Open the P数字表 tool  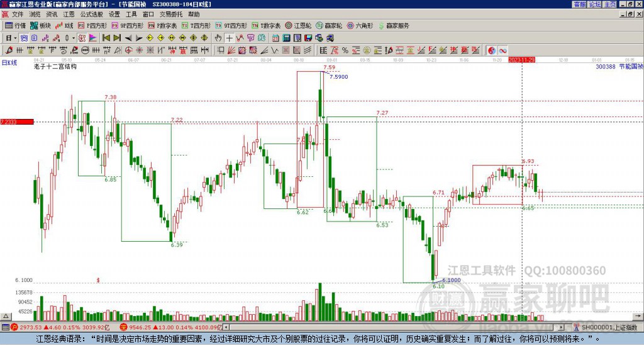coord(162,25)
